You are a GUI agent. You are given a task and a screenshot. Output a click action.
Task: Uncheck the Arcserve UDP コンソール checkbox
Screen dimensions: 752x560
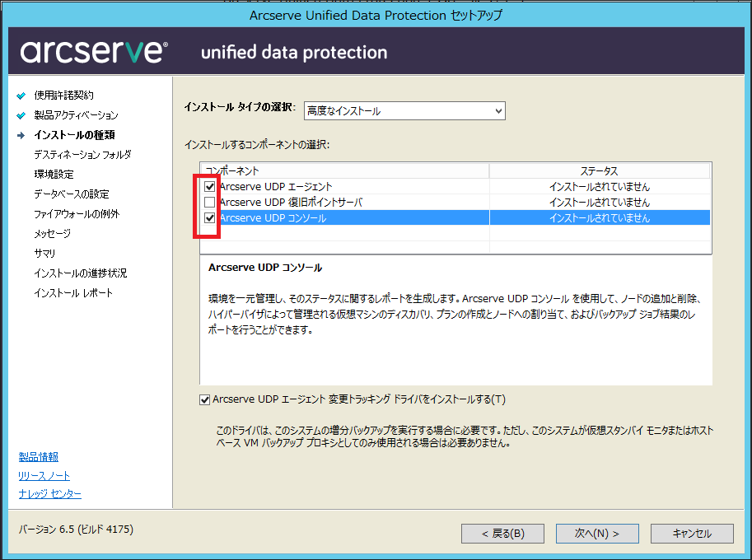[x=209, y=217]
